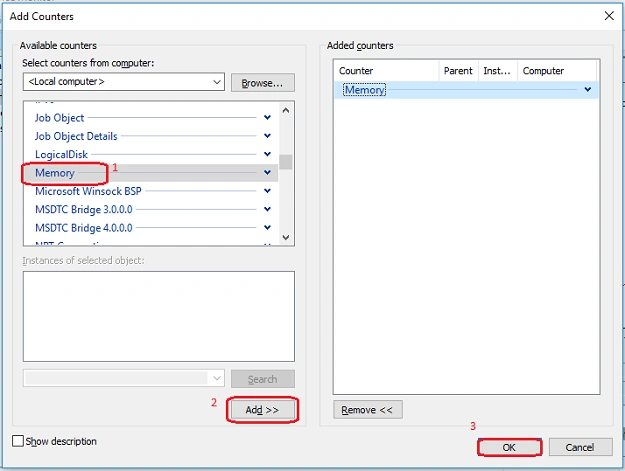
Task: Click the Add >> button
Action: (262, 410)
